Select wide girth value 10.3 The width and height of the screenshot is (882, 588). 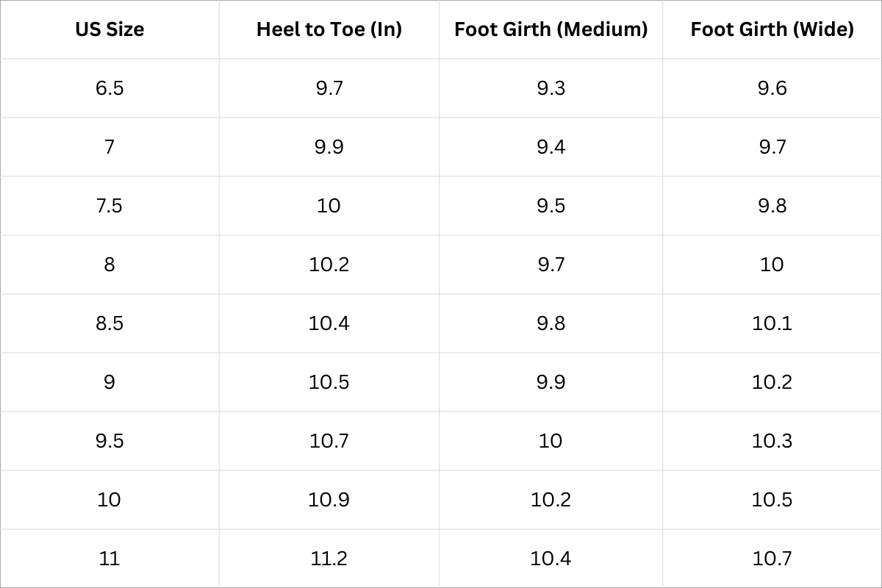[x=772, y=441]
